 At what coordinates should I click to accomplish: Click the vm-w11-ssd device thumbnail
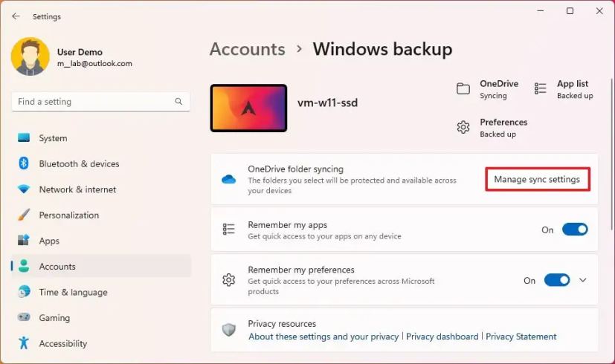coord(248,108)
